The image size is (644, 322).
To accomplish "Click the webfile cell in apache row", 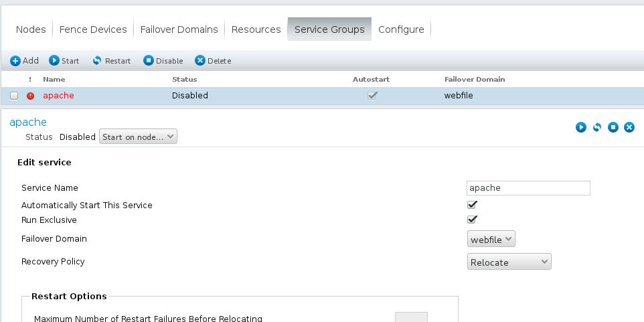I will coord(459,96).
